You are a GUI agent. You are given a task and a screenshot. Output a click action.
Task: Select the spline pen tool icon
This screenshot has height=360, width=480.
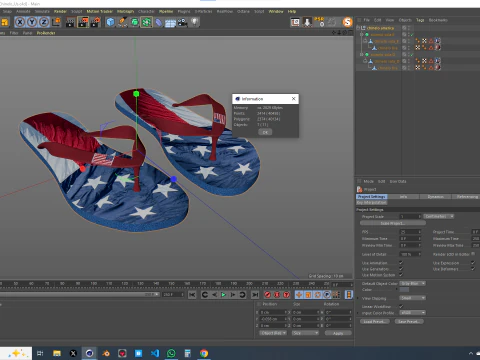click(122, 22)
